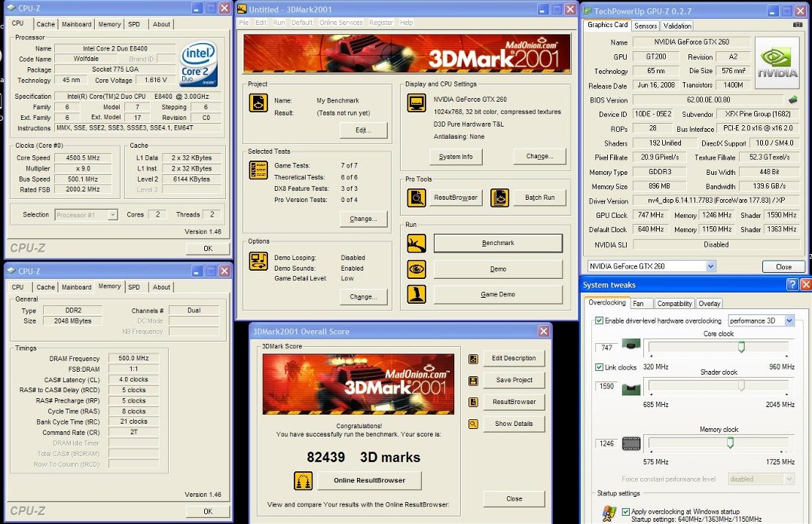Click the Shader clock slider handle
812x524 pixels.
741,385
